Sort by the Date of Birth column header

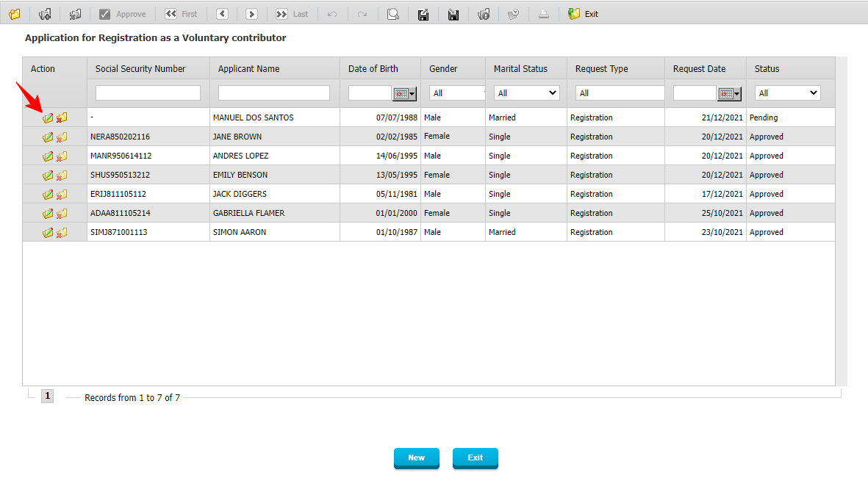pos(373,68)
